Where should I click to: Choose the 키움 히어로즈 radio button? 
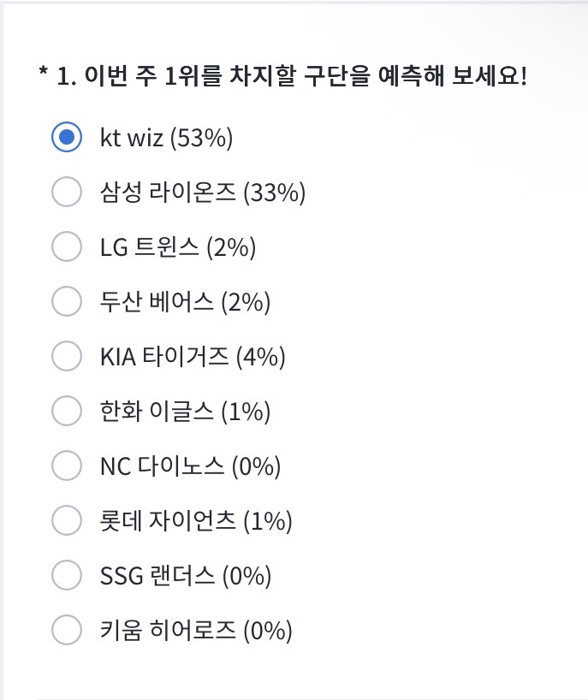67,630
